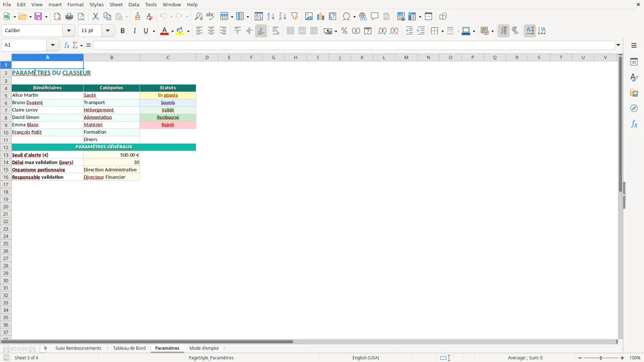Click zoom in plus button
Screen dimensions: 644x362
[623, 358]
